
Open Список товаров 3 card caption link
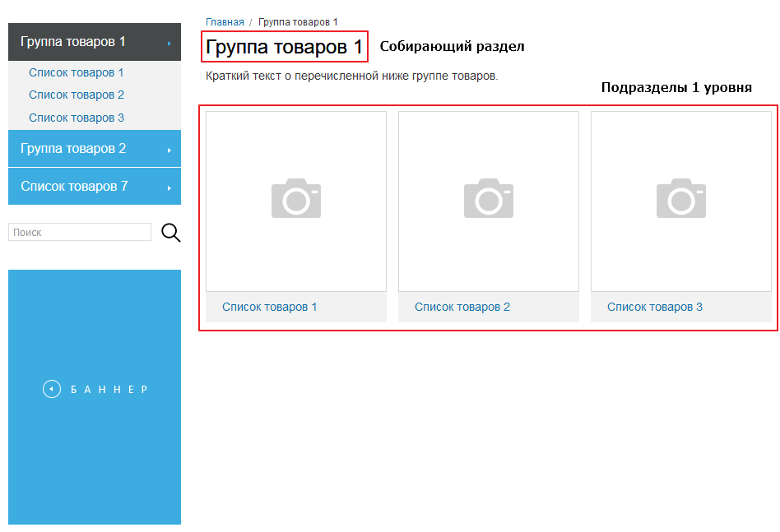[654, 307]
